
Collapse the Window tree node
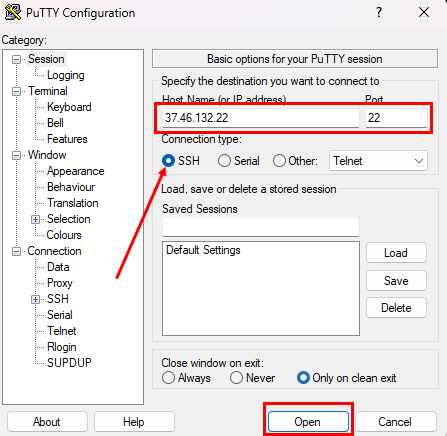tap(16, 155)
